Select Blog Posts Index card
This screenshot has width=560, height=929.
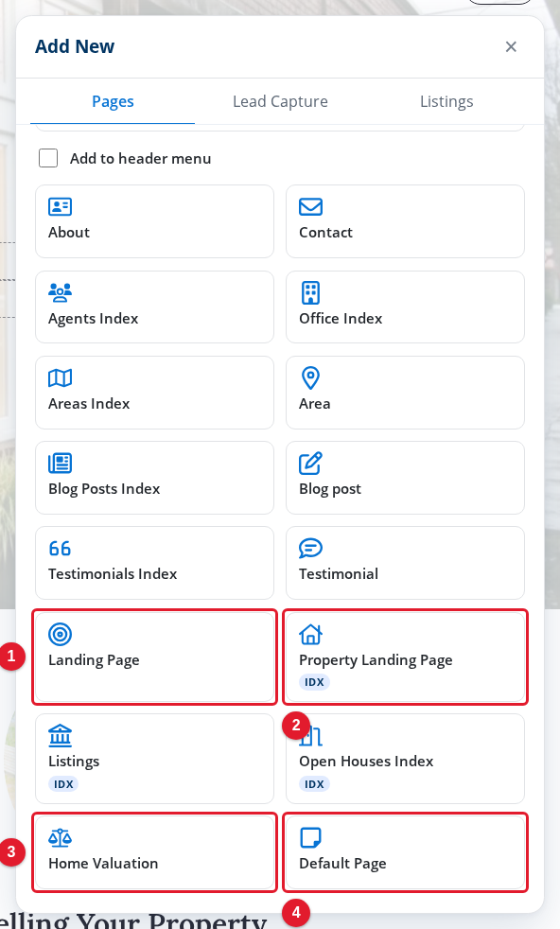[155, 478]
